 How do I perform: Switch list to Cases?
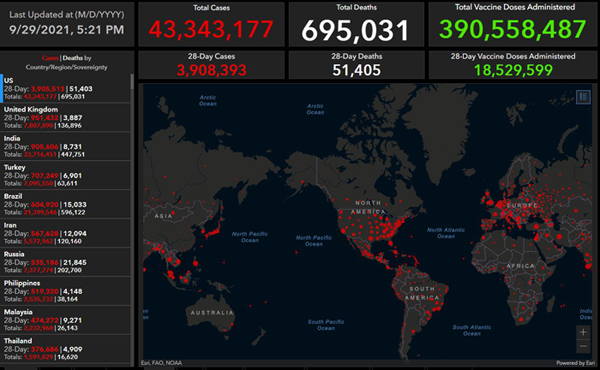tap(50, 58)
